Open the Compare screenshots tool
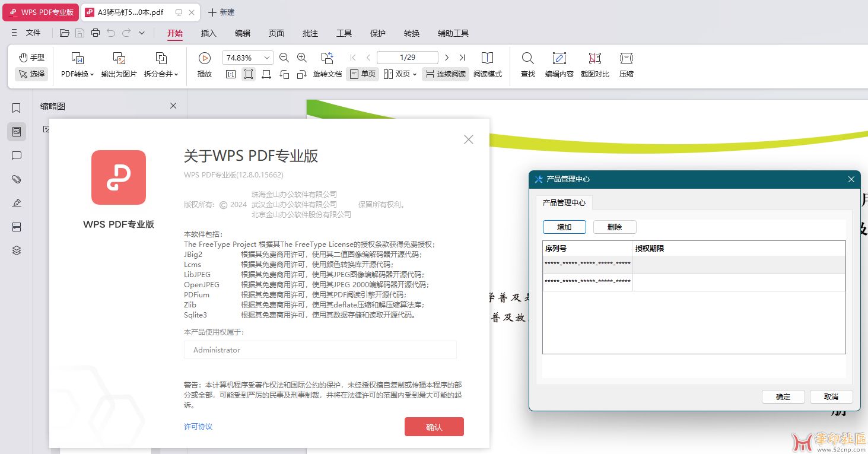Viewport: 868px width, 454px height. (x=594, y=58)
